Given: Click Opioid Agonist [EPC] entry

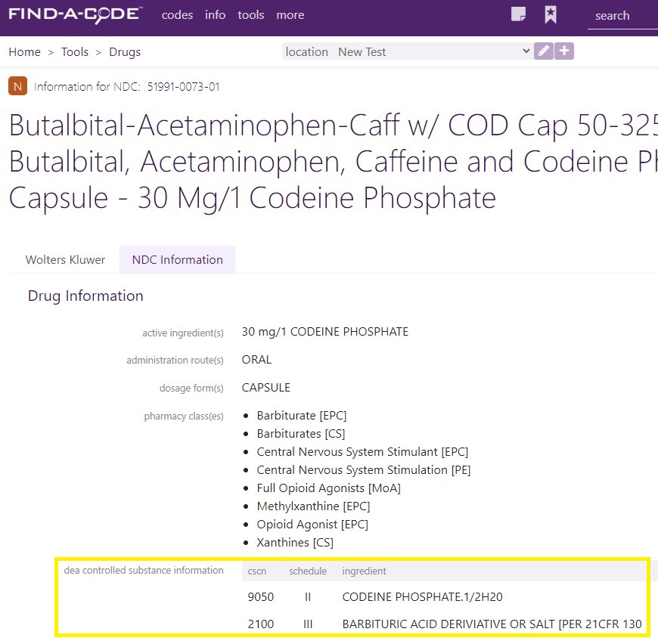Looking at the screenshot, I should [x=312, y=524].
